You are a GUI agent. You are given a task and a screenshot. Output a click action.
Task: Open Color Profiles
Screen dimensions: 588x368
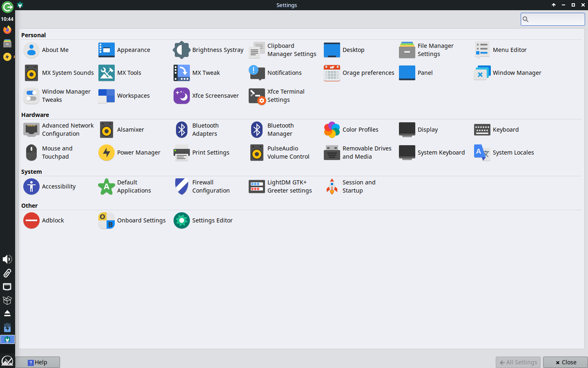pos(351,130)
